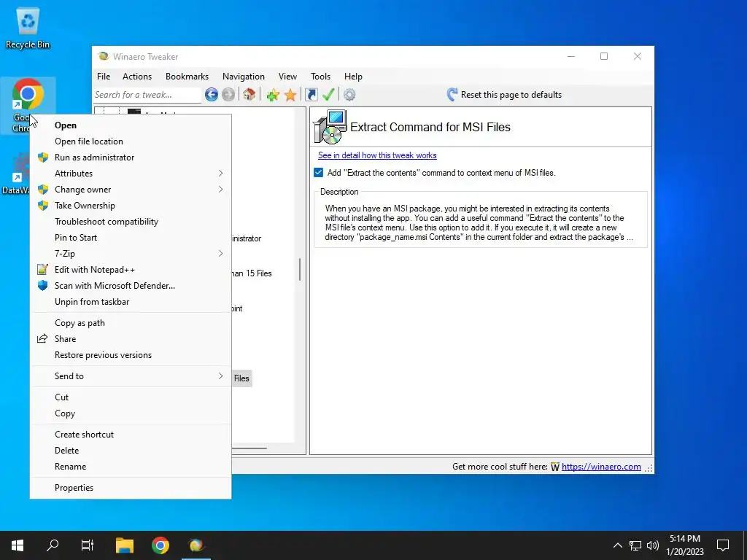Open the bookmarks star icon
This screenshot has width=747, height=560.
click(290, 95)
